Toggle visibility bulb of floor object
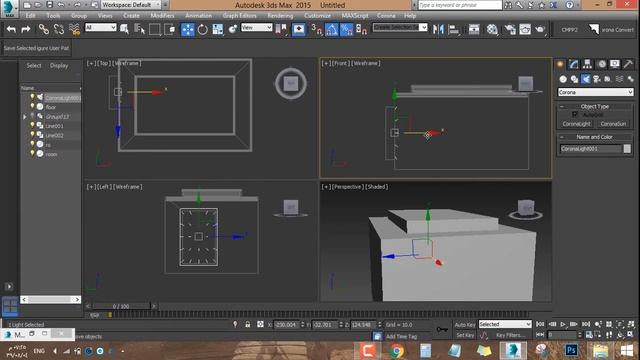 tap(32, 107)
